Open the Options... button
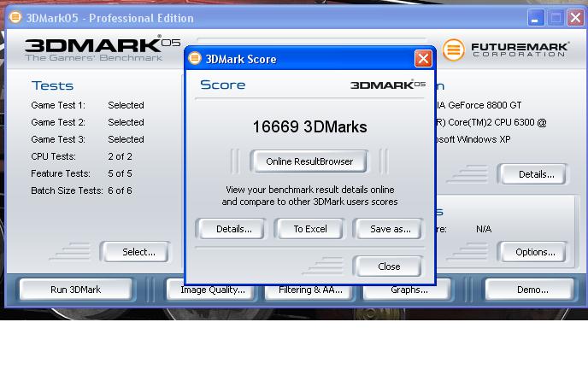588x369 pixels. click(535, 252)
